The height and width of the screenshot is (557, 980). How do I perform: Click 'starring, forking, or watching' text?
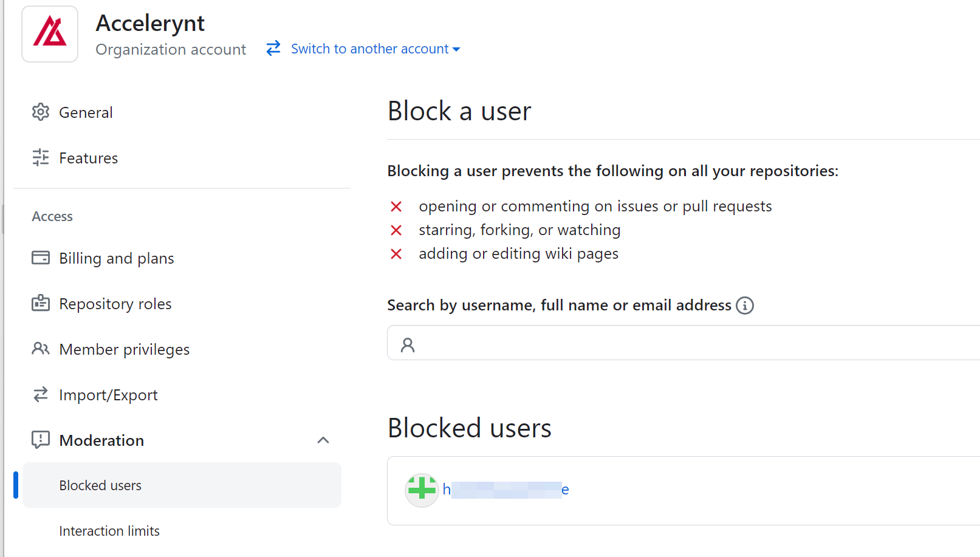(519, 230)
